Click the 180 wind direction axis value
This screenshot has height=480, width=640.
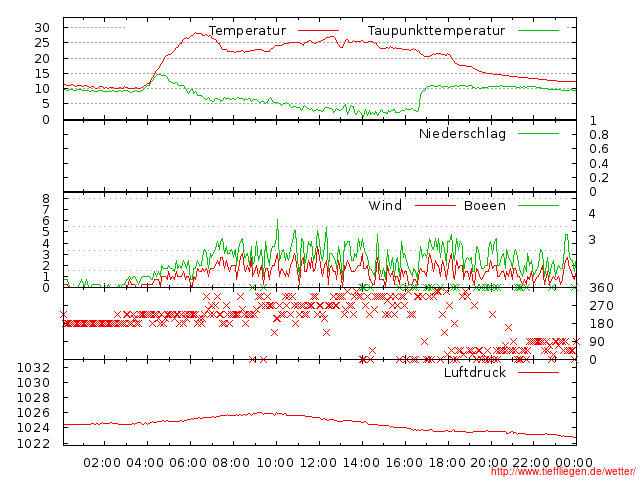(601, 324)
